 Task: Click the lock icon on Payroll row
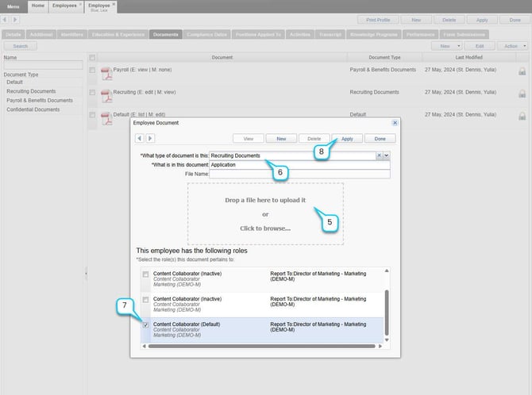click(522, 71)
